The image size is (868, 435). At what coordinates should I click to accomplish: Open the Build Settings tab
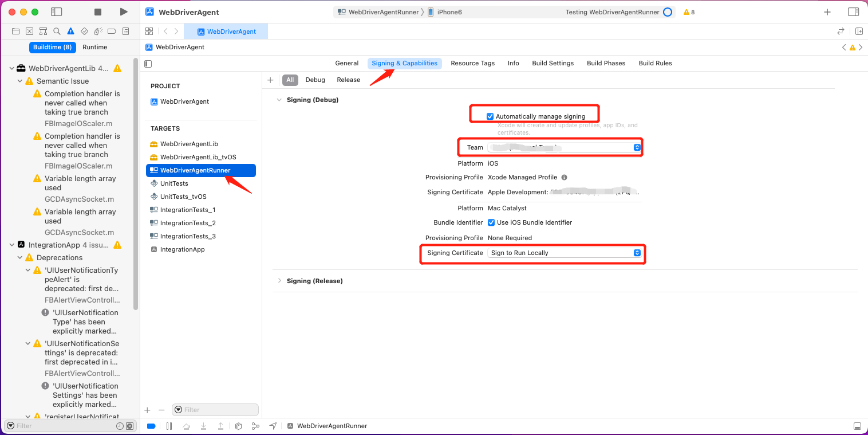(x=553, y=63)
